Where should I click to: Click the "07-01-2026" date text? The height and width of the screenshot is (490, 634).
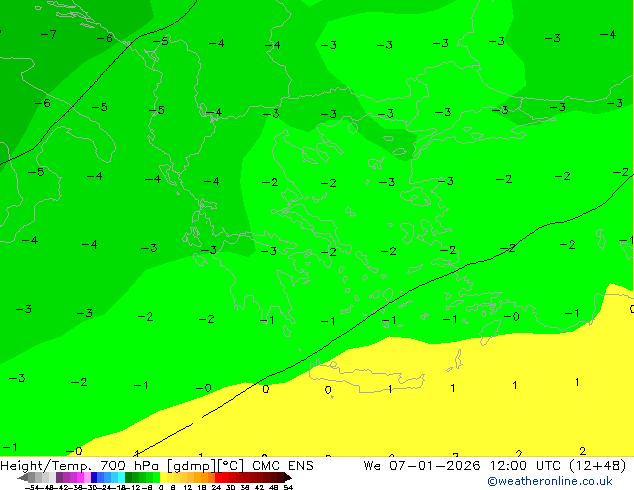pos(435,466)
